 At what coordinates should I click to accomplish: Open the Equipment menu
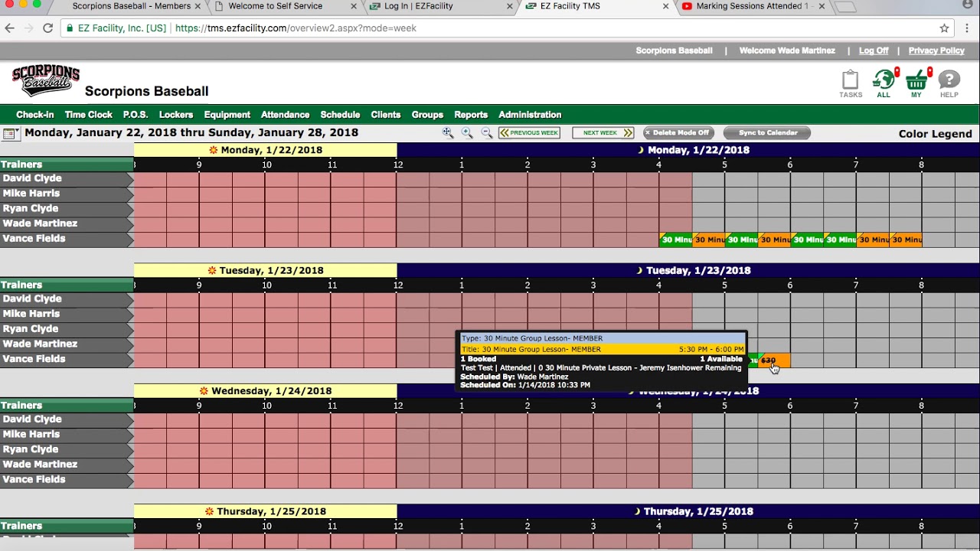(227, 115)
